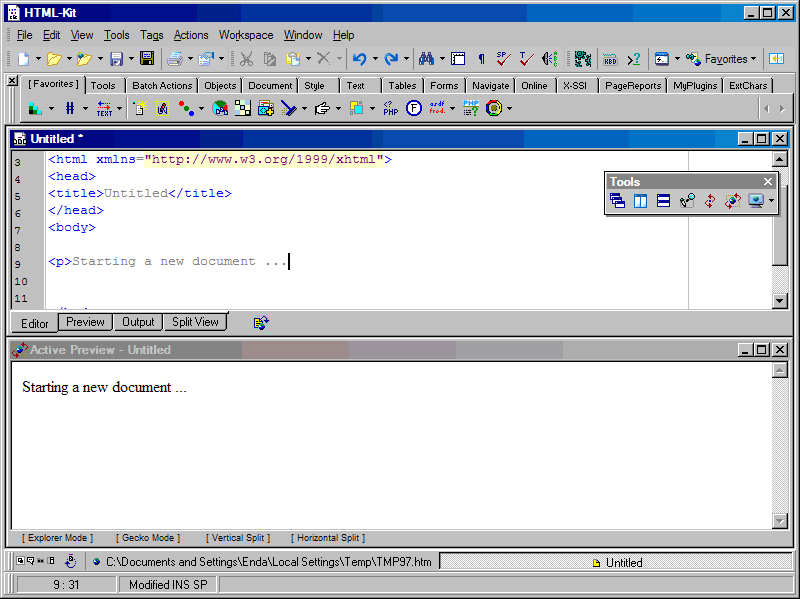The height and width of the screenshot is (599, 800).
Task: Click the binoculars Find icon
Action: point(426,59)
